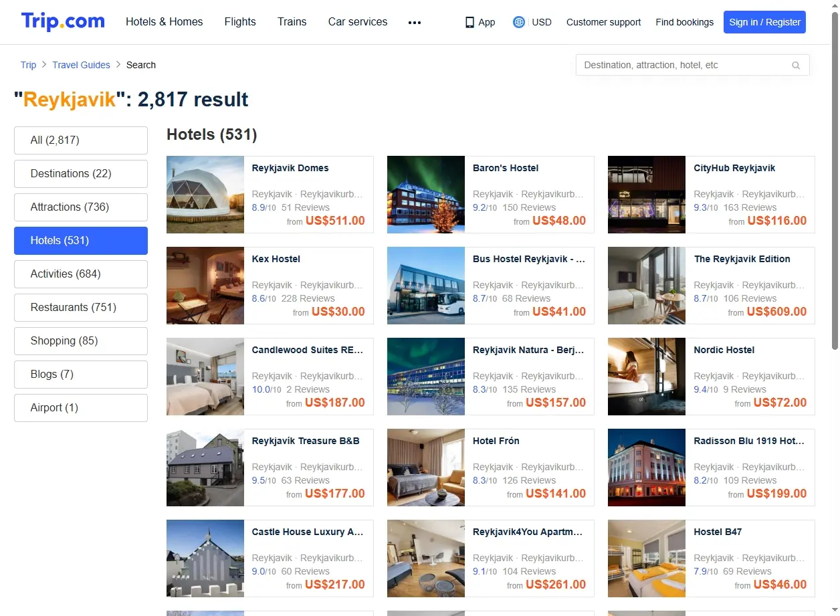
Task: Open Find bookings link
Action: coord(685,22)
